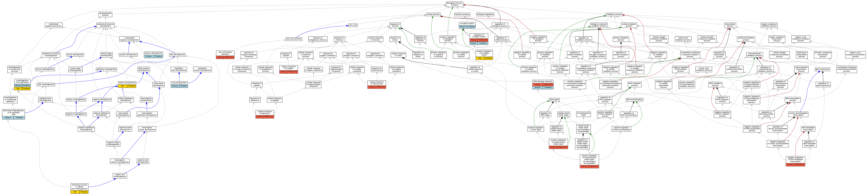868x195 pixels.
Task: Click the 'kidney development' node label
Action: (127, 83)
